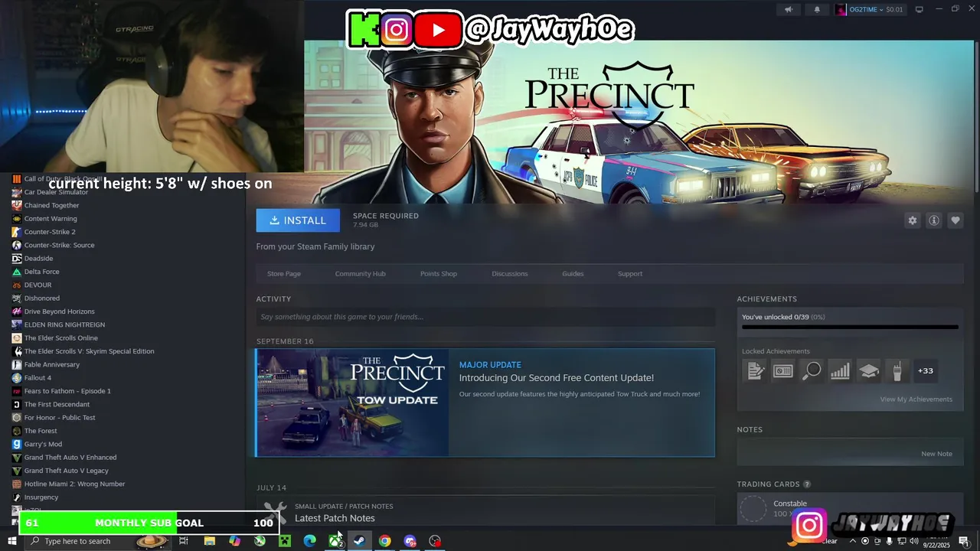Screen dimensions: 980x551
Task: Select Dishonored in library list
Action: [x=41, y=298]
